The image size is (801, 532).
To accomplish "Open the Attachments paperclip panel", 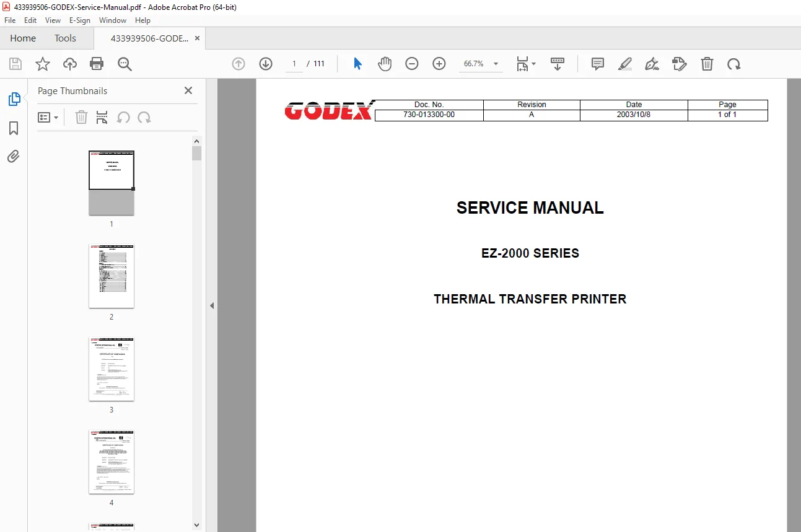I will point(14,157).
